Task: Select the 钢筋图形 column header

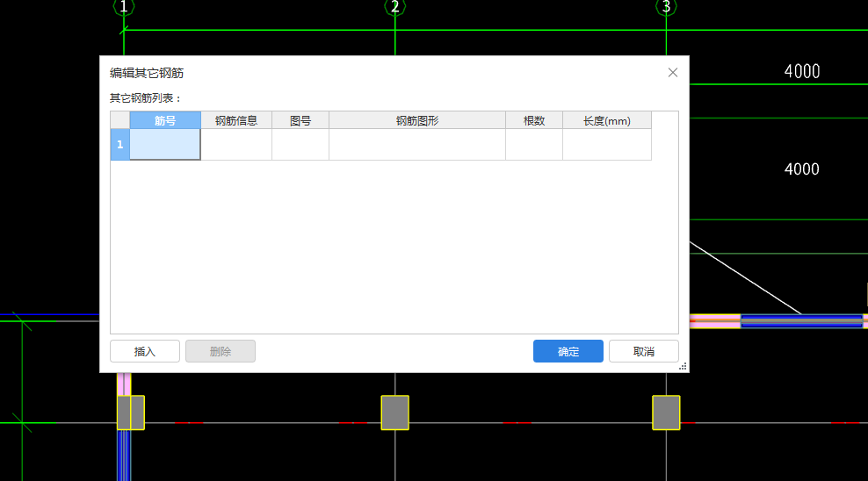Action: coord(417,120)
